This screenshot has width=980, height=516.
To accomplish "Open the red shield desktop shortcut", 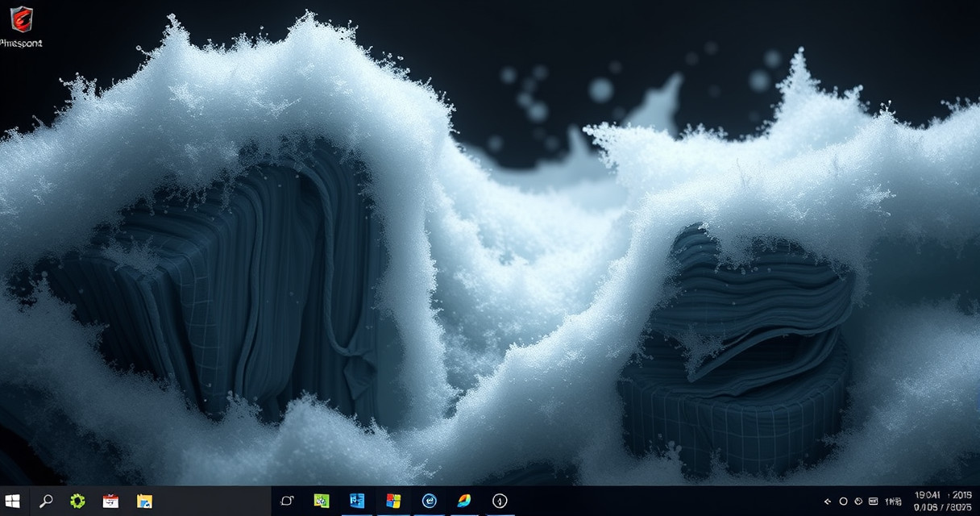I will (x=20, y=19).
